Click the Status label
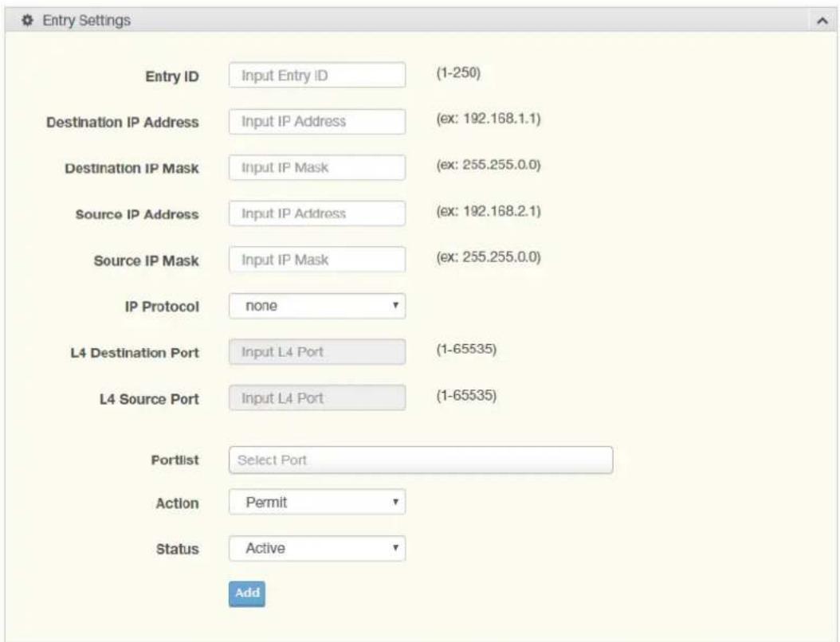The height and width of the screenshot is (642, 840). [177, 550]
